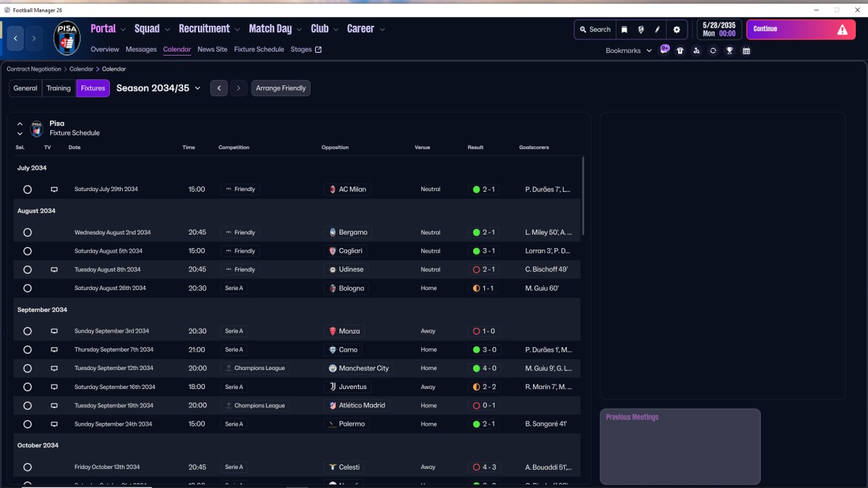
Task: Click the TV icon on the Manchester City row
Action: [54, 369]
